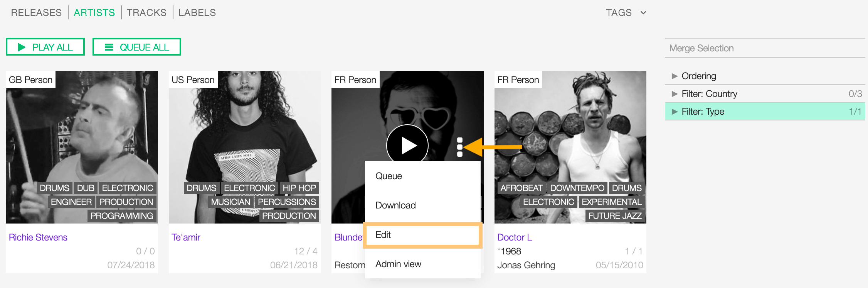Open the Richie Stevens artist link
Image resolution: width=868 pixels, height=288 pixels.
(38, 237)
